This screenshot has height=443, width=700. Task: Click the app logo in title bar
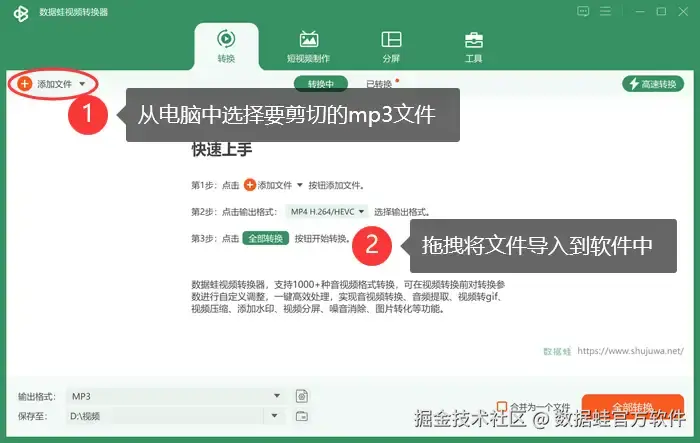click(x=21, y=13)
